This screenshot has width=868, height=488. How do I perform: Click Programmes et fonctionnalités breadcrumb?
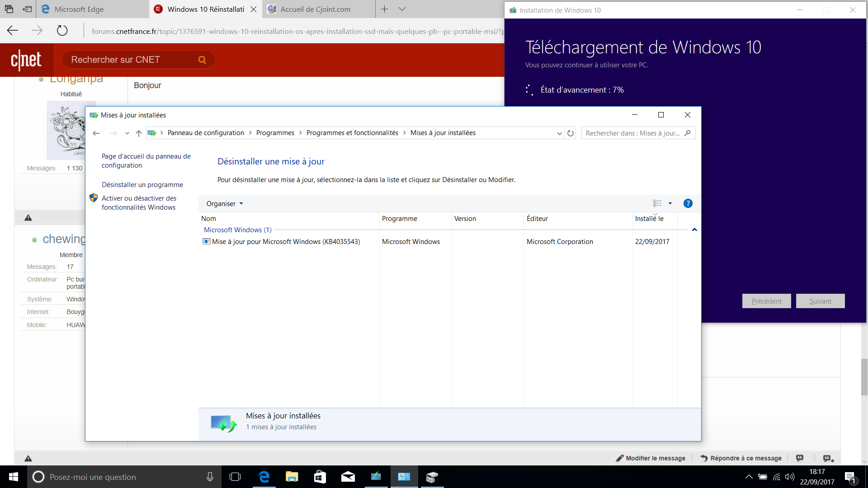352,133
